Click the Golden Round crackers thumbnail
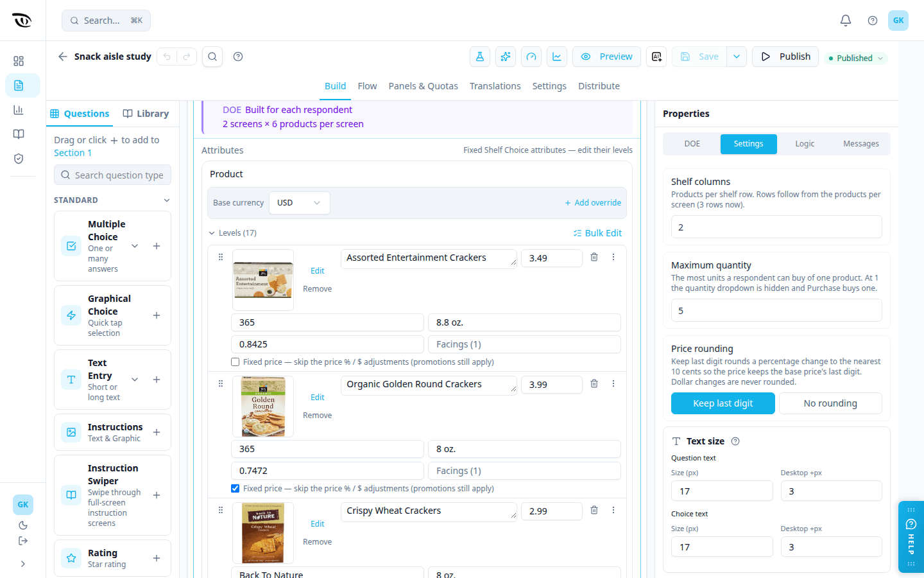Image resolution: width=924 pixels, height=578 pixels. tap(263, 407)
